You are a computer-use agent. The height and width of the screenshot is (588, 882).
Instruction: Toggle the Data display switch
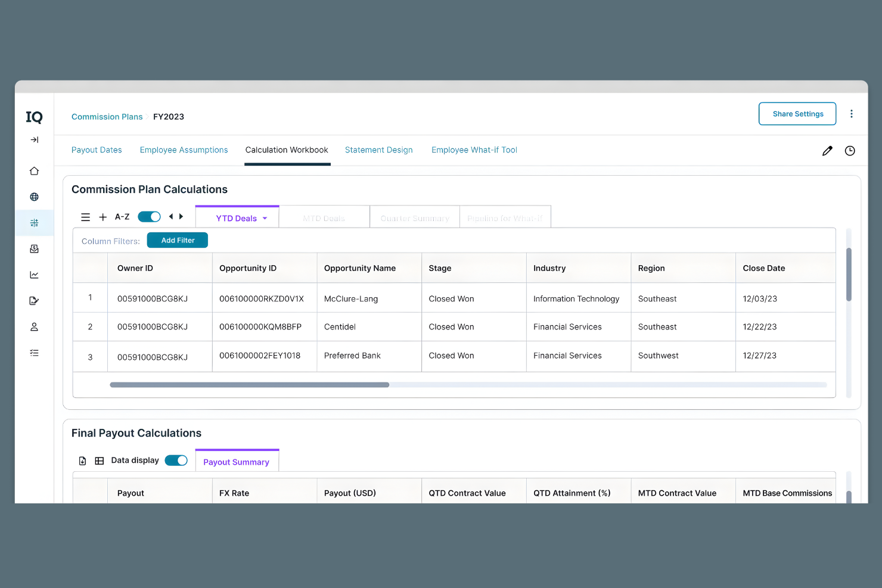click(176, 460)
